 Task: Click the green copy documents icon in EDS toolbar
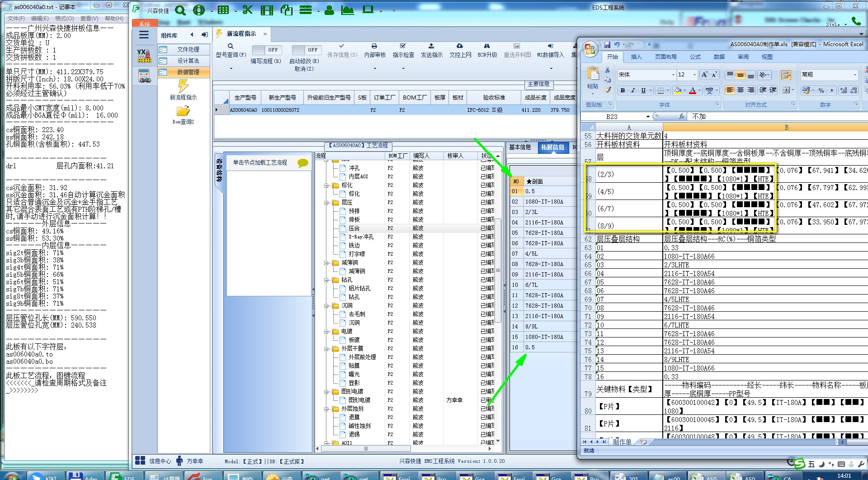[287, 10]
